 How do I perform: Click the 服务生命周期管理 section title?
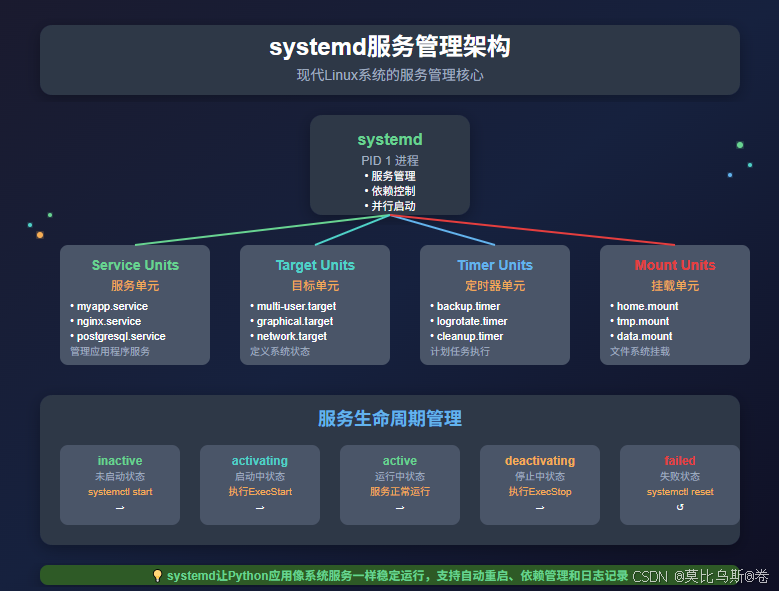390,419
